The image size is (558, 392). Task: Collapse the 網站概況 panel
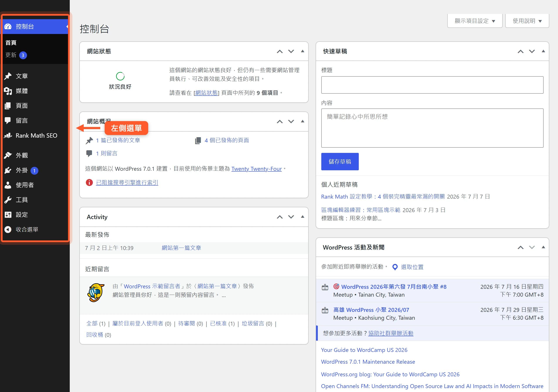click(303, 122)
